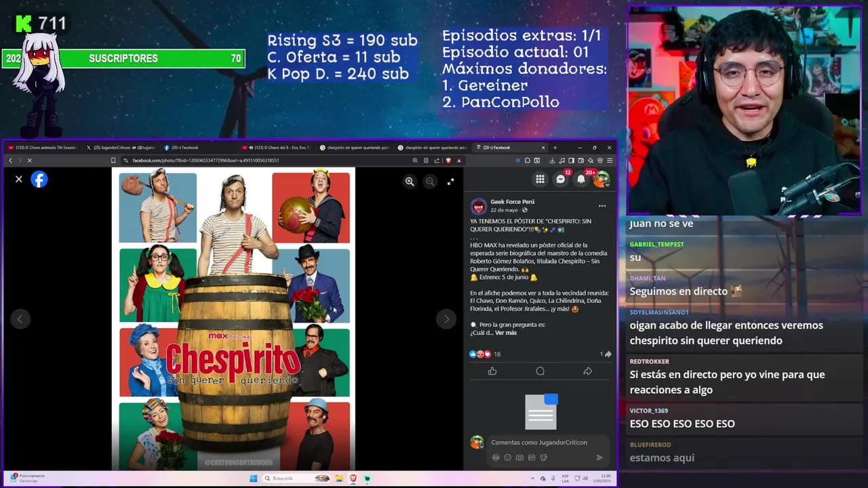Like the Chespirito post
This screenshot has height=488, width=868.
(492, 371)
